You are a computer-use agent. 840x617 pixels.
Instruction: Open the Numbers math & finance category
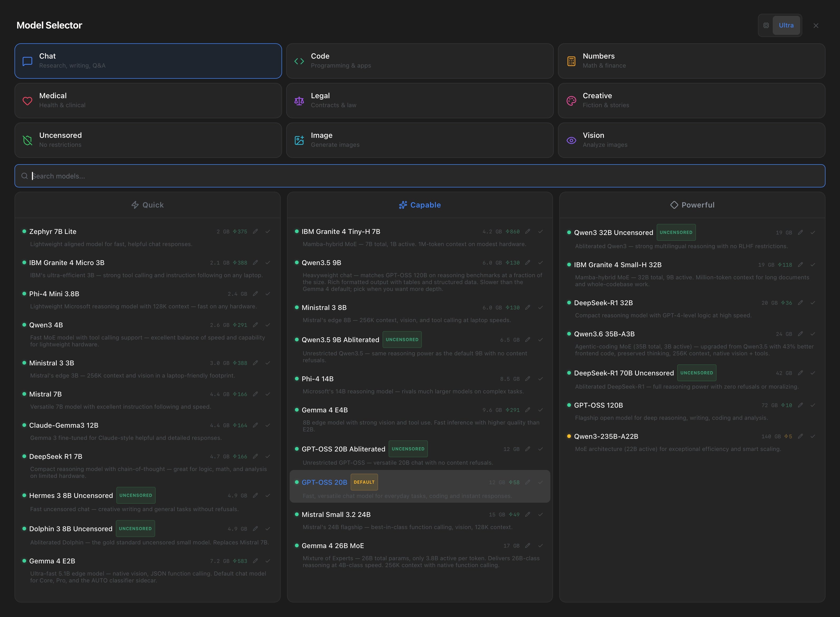pyautogui.click(x=691, y=61)
